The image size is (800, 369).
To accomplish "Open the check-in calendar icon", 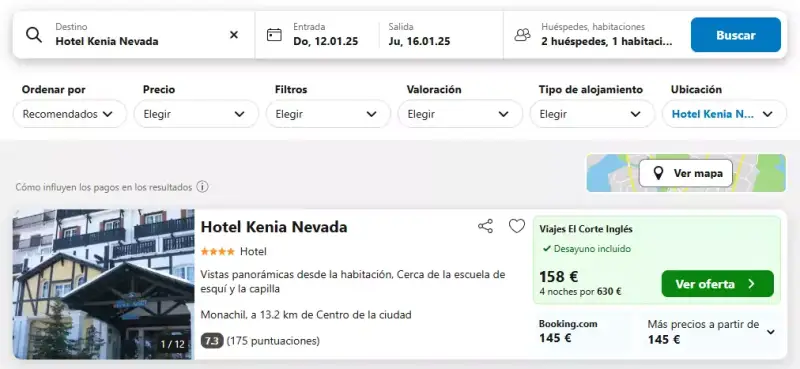I will [x=274, y=35].
